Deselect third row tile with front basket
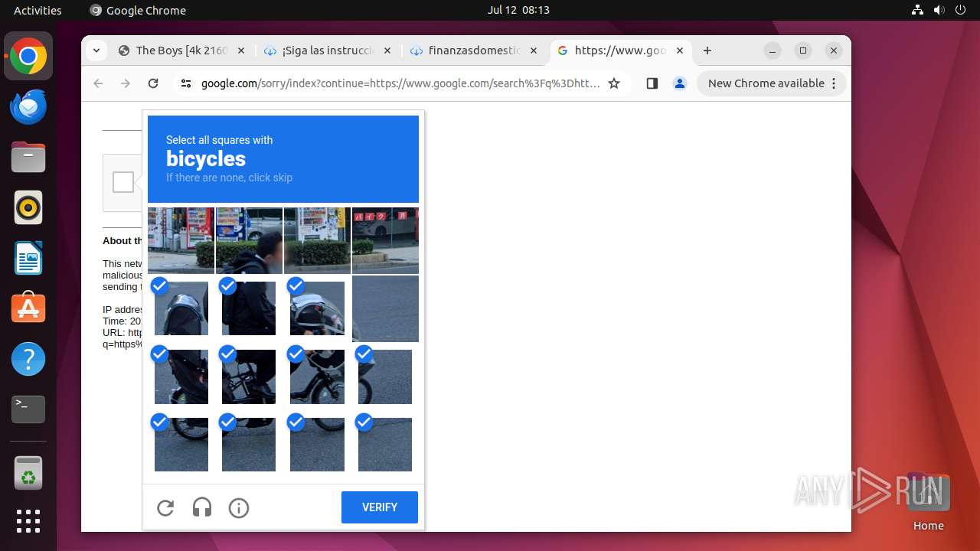Viewport: 980px width, 551px height. click(317, 377)
